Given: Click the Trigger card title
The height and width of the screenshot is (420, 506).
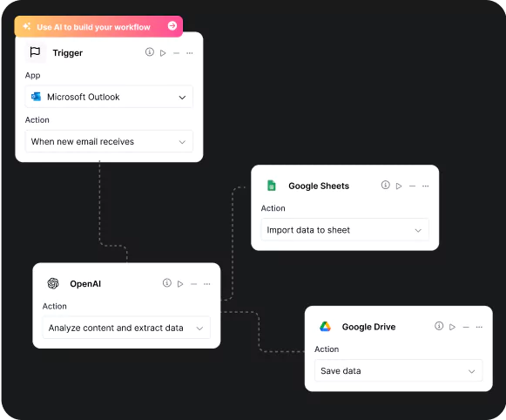Looking at the screenshot, I should click(x=68, y=53).
